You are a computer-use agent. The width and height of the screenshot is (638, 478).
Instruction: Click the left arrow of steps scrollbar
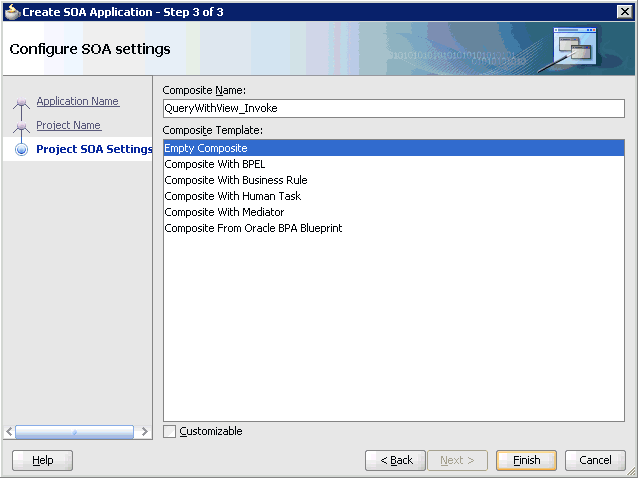click(x=9, y=432)
